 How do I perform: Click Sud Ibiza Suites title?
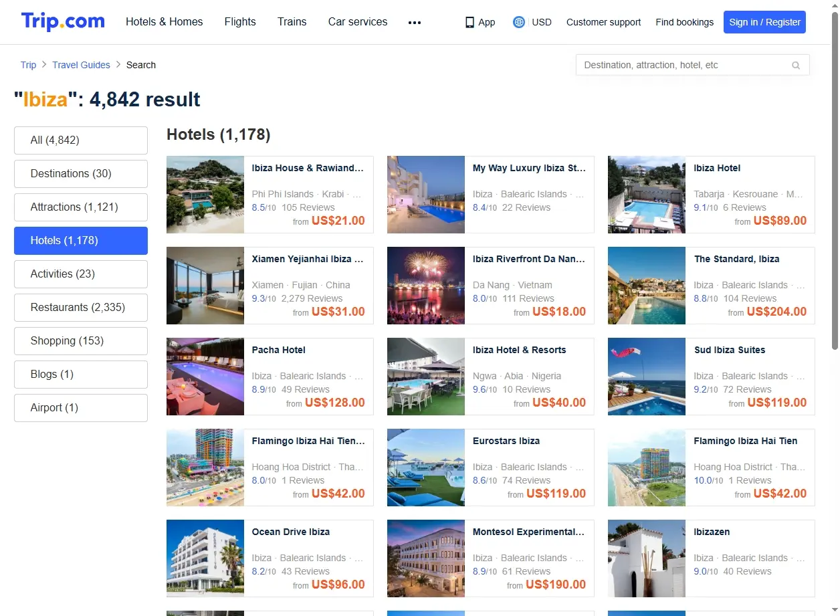point(730,350)
